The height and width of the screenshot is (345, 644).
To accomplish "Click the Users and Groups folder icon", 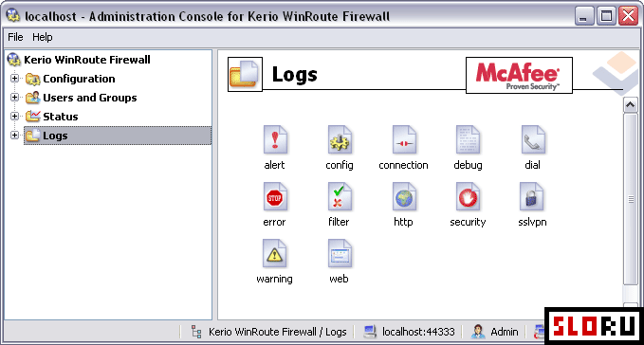I will point(32,98).
